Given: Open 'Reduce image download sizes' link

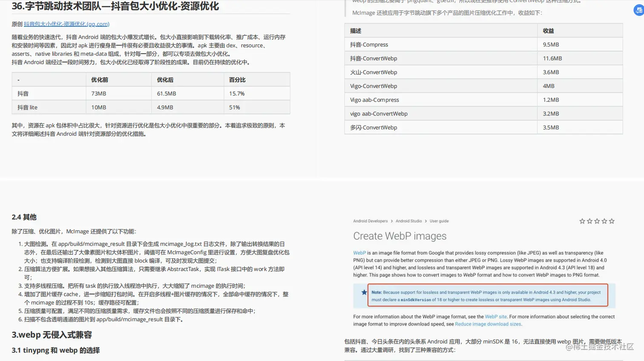Looking at the screenshot, I should (x=488, y=324).
